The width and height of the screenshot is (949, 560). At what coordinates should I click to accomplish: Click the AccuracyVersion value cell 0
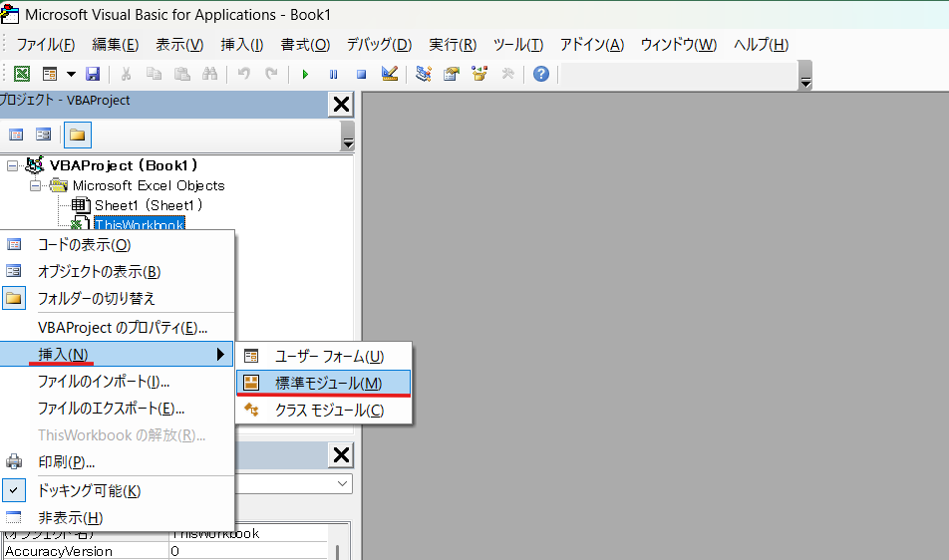(250, 551)
